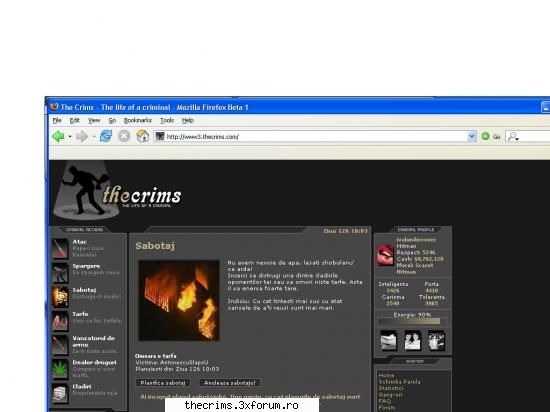Click the Stop loading icon

pyautogui.click(x=124, y=136)
